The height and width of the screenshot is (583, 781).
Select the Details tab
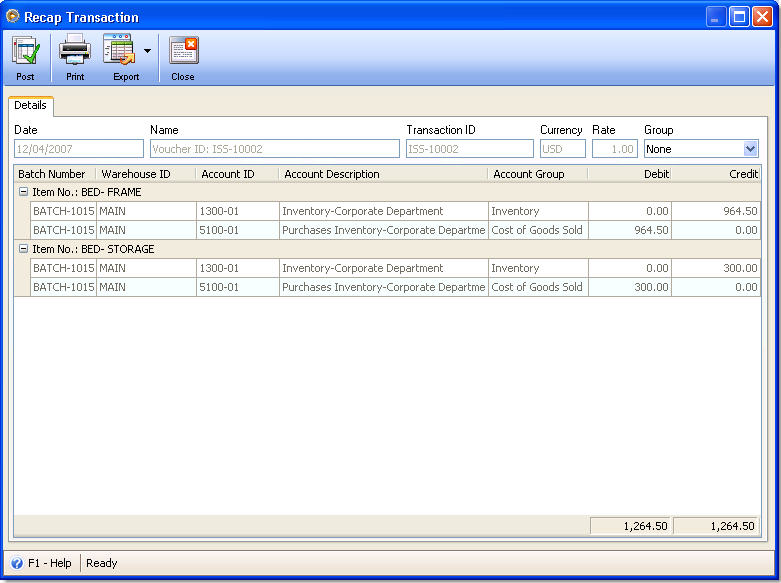[30, 105]
